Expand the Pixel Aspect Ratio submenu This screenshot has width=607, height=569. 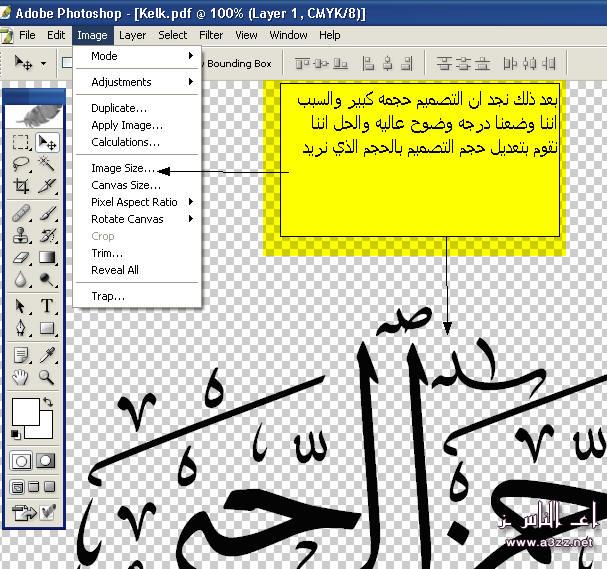tap(137, 202)
